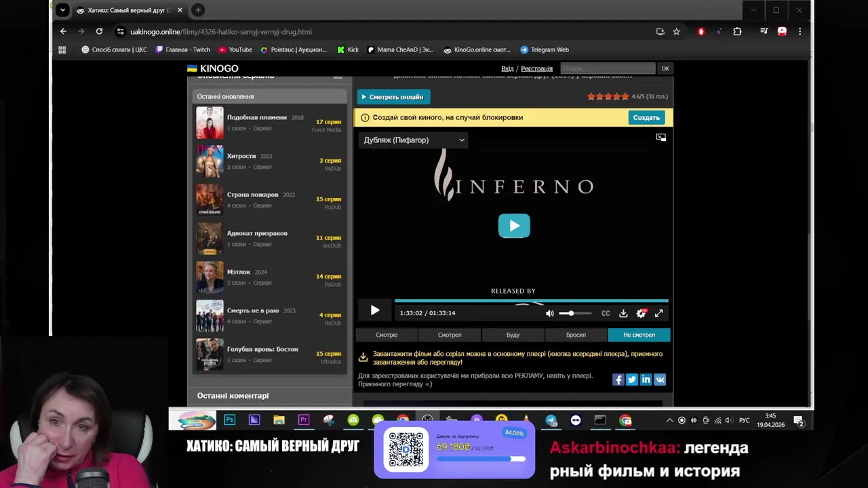The height and width of the screenshot is (488, 868).
Task: Open Страна пожаров series entry
Action: (x=269, y=200)
